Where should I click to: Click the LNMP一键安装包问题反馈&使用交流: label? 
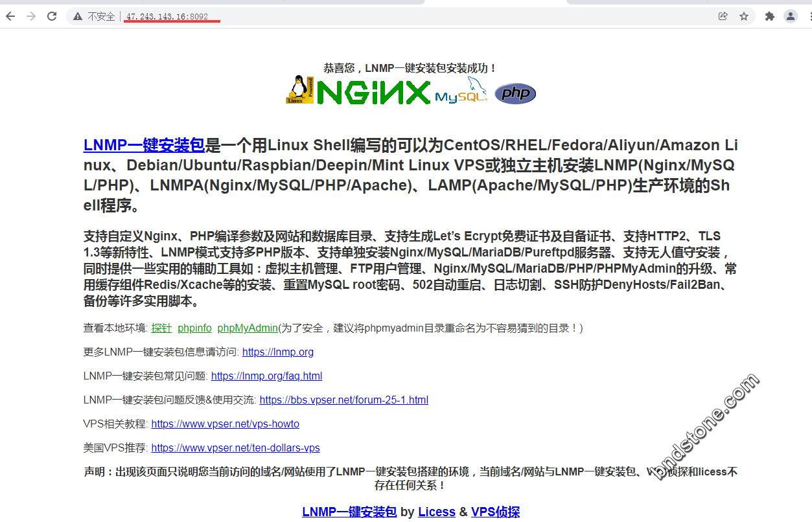click(x=170, y=400)
